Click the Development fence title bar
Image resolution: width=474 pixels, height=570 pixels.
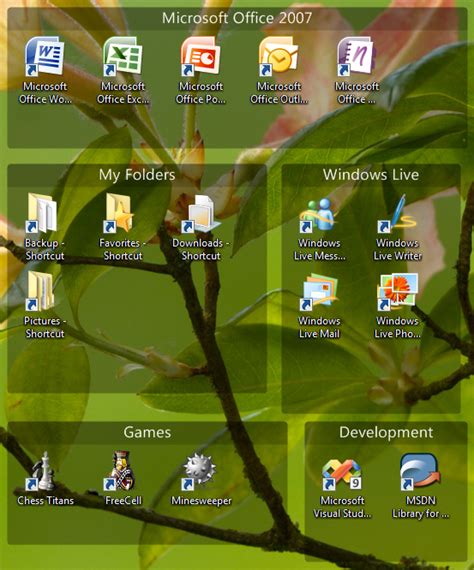(x=386, y=433)
